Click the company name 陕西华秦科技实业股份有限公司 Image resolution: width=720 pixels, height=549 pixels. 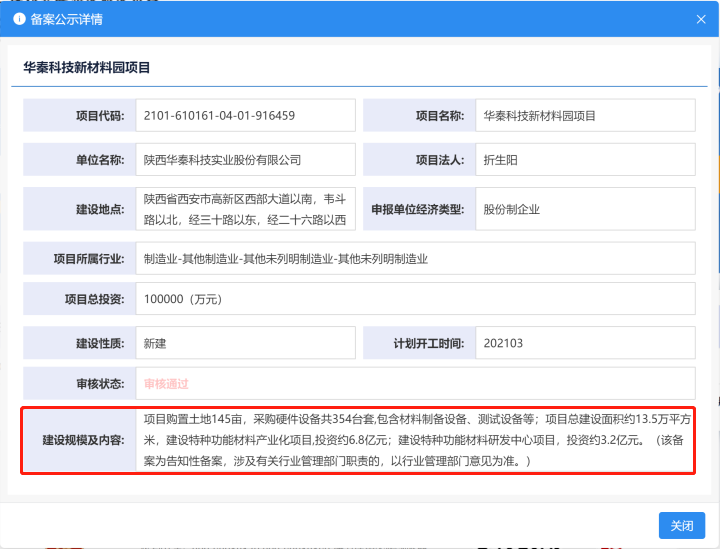click(222, 160)
